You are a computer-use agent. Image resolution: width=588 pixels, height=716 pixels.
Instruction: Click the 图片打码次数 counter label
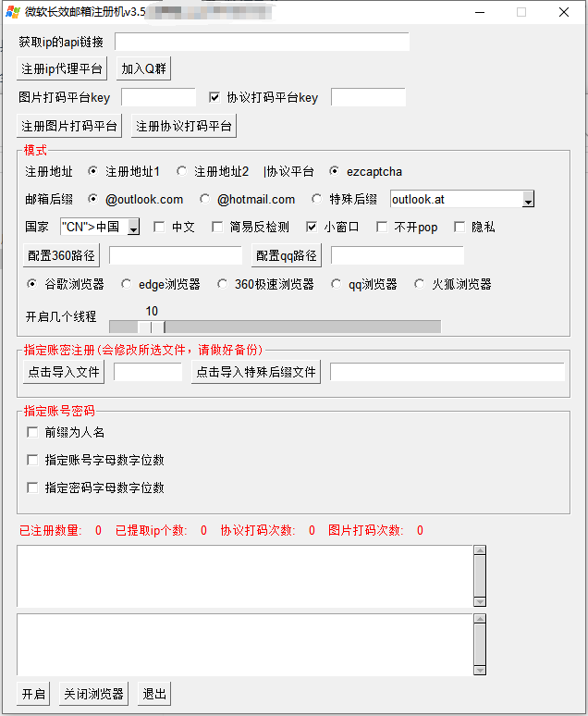(366, 530)
